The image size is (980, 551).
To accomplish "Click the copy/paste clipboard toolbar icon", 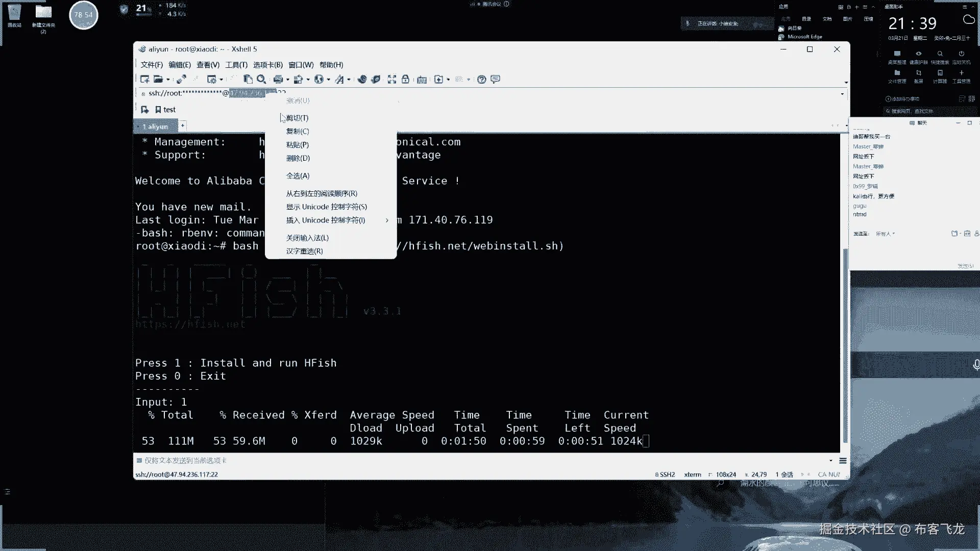I will (248, 79).
